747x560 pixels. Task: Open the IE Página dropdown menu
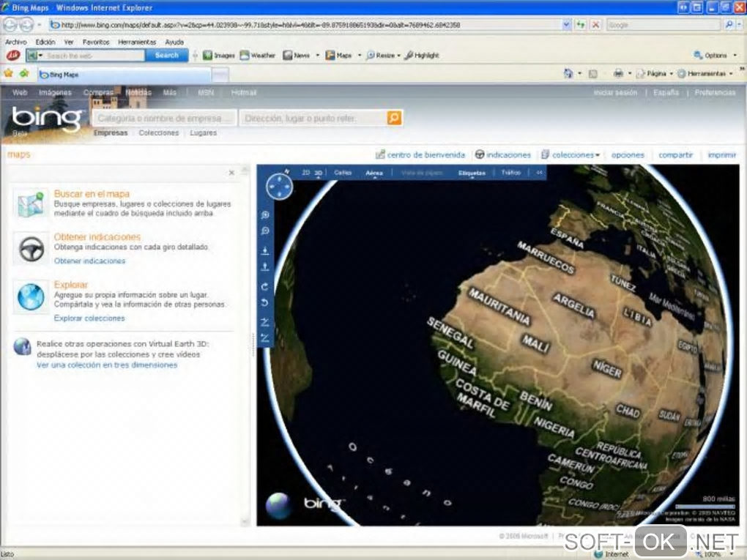(x=655, y=73)
